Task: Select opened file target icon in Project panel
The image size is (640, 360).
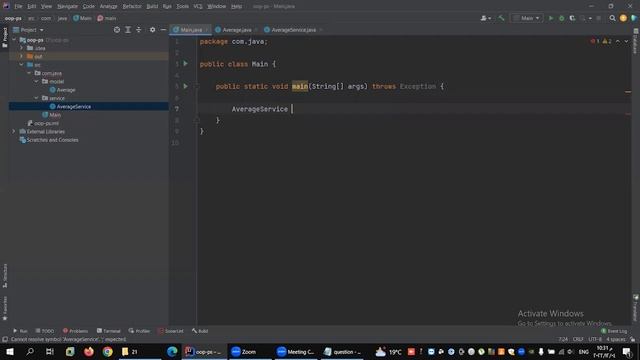Action: point(117,30)
